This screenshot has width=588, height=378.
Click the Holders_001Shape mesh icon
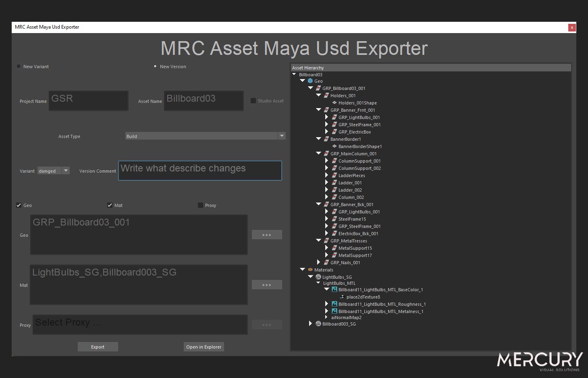335,103
